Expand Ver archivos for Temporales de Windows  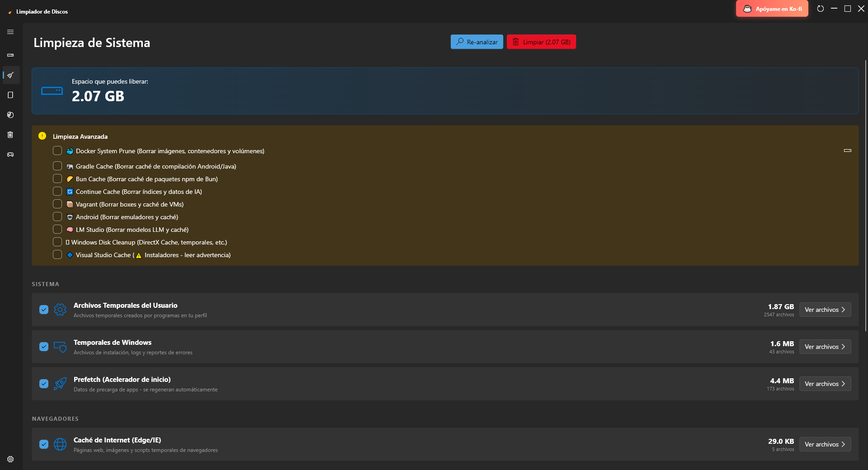825,347
